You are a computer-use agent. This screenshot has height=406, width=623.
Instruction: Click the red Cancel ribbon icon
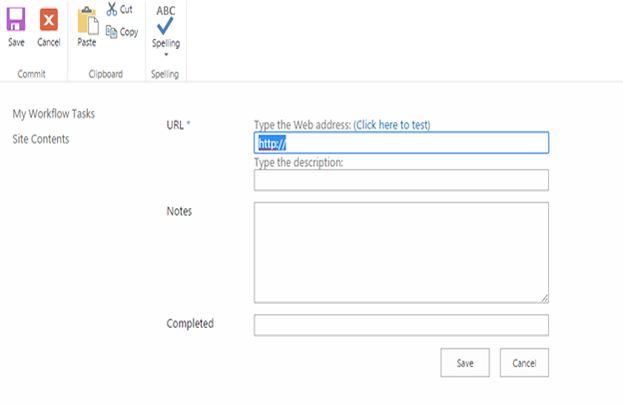click(x=48, y=20)
